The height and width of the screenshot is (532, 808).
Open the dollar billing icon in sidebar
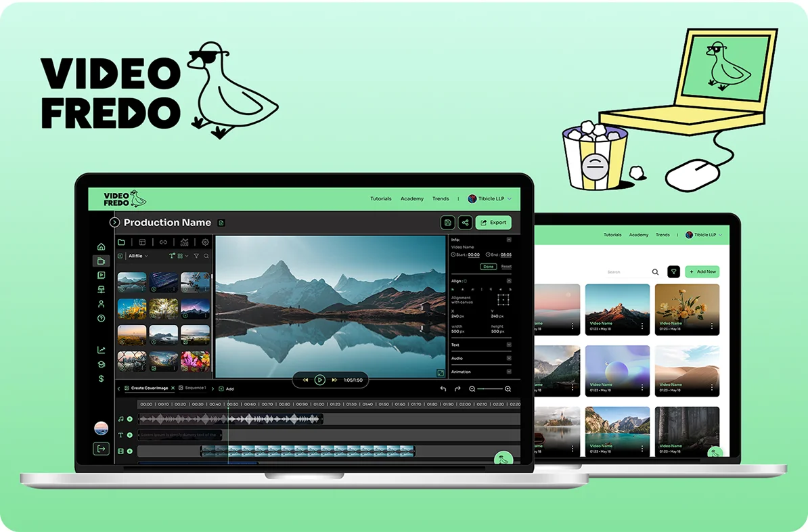coord(101,379)
